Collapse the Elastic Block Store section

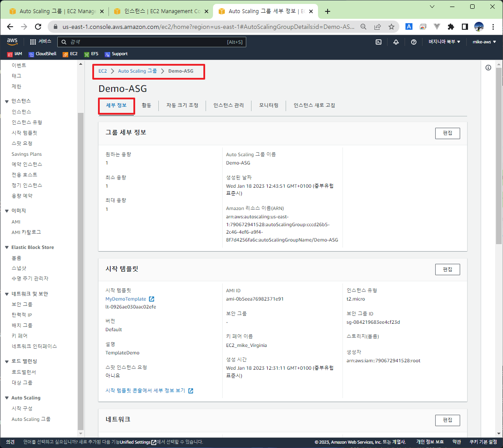pos(7,248)
